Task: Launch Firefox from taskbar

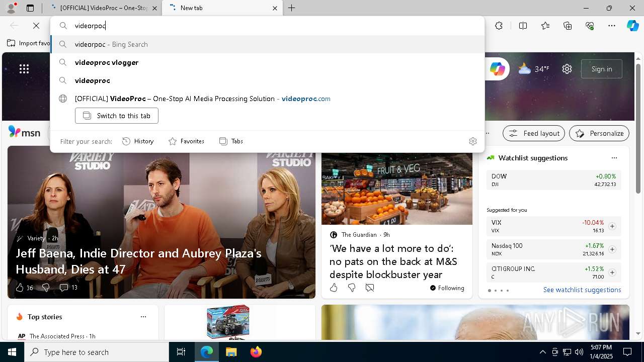Action: tap(256, 352)
